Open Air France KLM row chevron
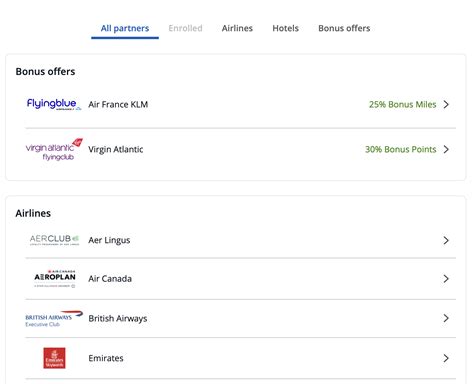The width and height of the screenshot is (474, 384). tap(446, 104)
